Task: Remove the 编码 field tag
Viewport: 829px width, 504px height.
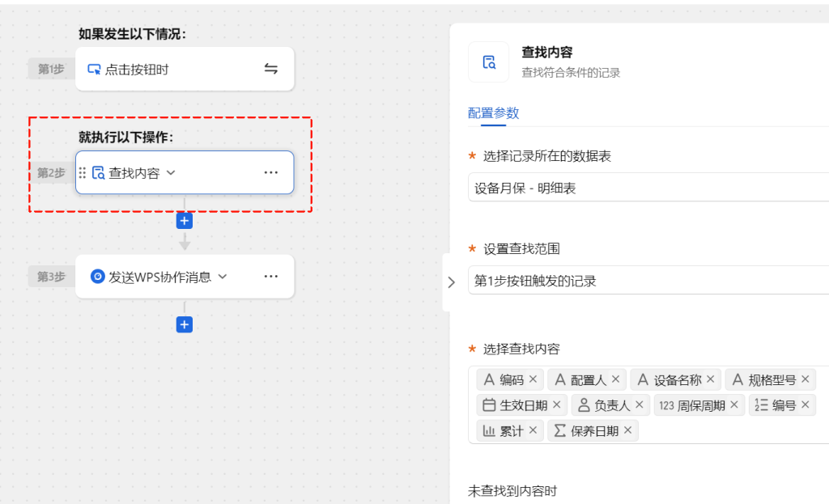Action: 533,379
